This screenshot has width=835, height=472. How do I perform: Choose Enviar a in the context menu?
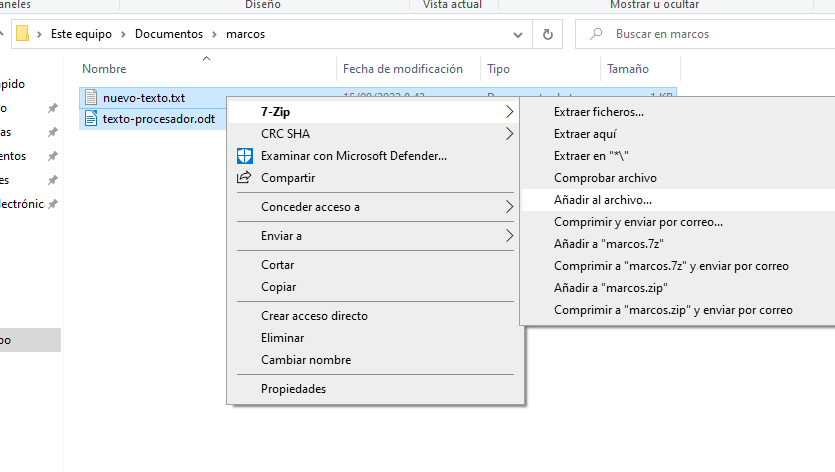pyautogui.click(x=375, y=235)
